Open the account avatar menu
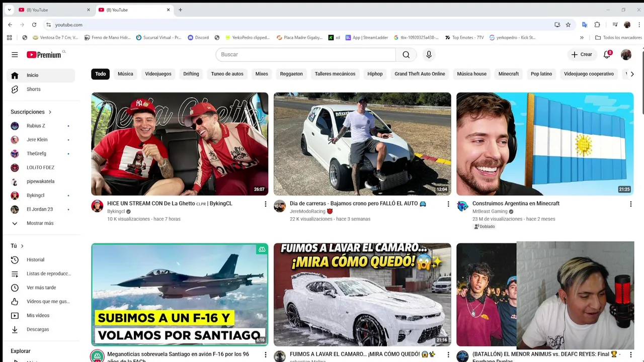Image resolution: width=644 pixels, height=362 pixels. click(x=626, y=54)
